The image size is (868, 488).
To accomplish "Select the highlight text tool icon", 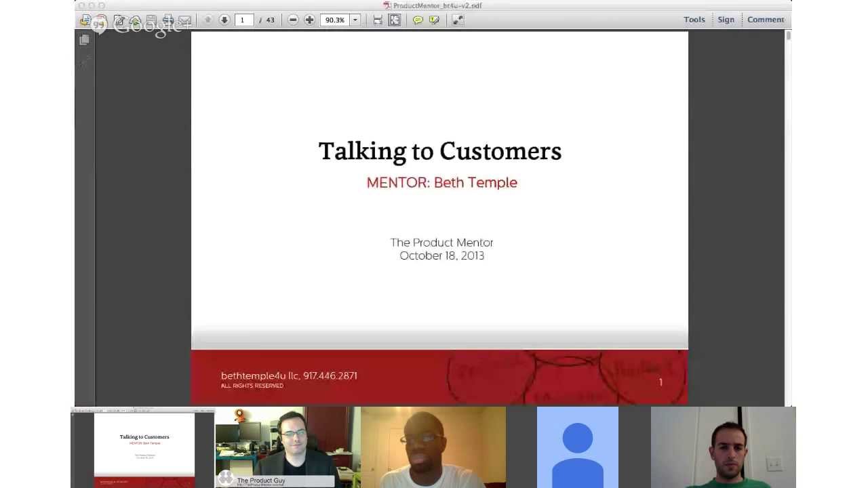I will 434,20.
